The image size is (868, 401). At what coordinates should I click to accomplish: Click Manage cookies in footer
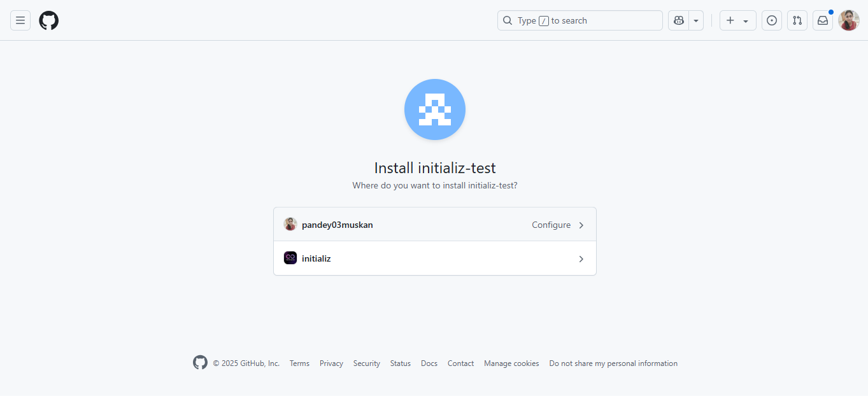[511, 363]
